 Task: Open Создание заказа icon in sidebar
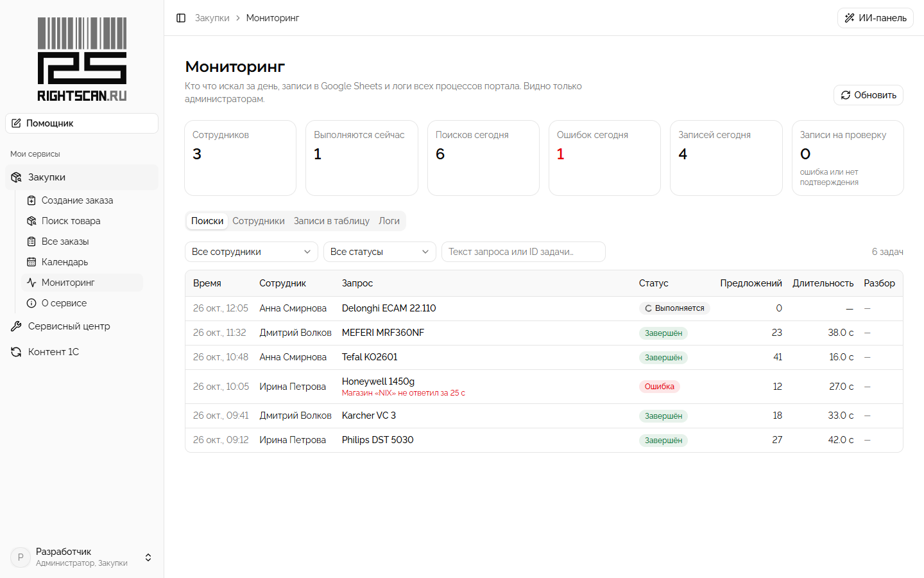coord(31,200)
